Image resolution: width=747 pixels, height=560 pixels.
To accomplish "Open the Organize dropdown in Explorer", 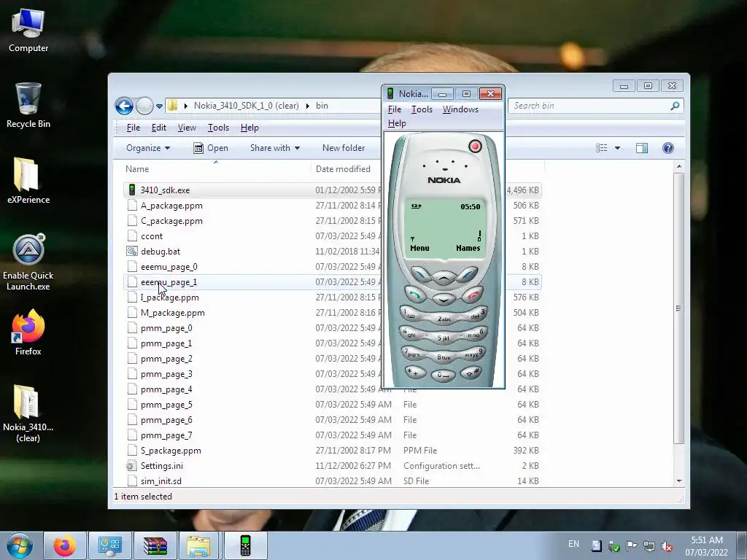I will 148,148.
